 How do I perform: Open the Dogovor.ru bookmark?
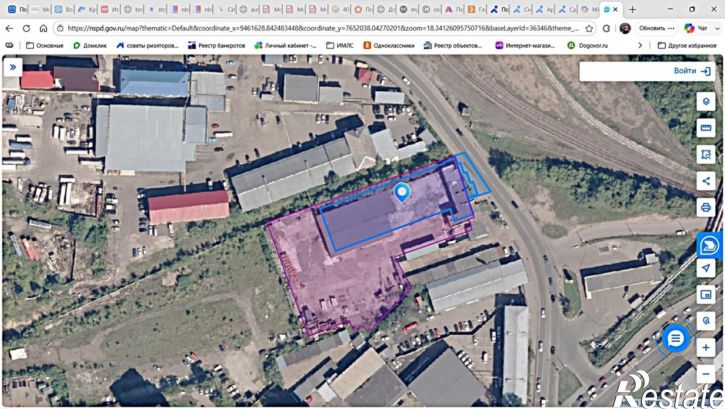pos(588,45)
